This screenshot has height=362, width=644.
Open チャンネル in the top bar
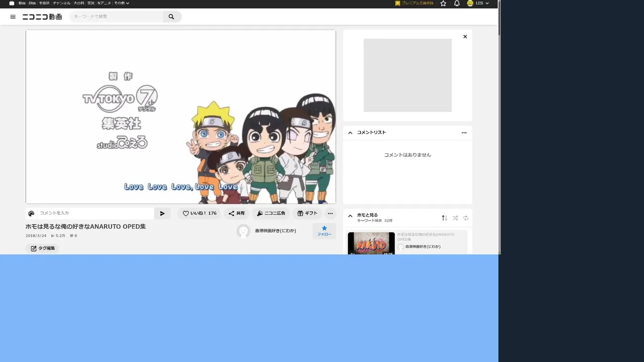[62, 3]
